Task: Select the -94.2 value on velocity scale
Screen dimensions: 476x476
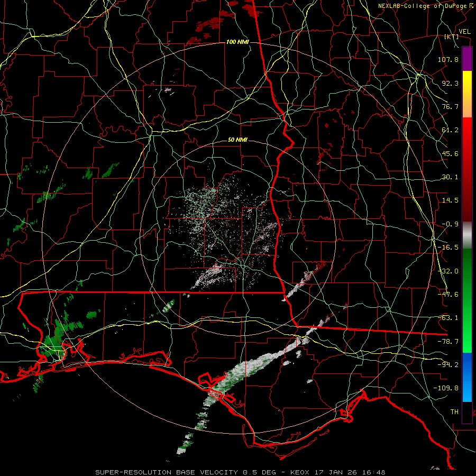Action: coord(448,365)
